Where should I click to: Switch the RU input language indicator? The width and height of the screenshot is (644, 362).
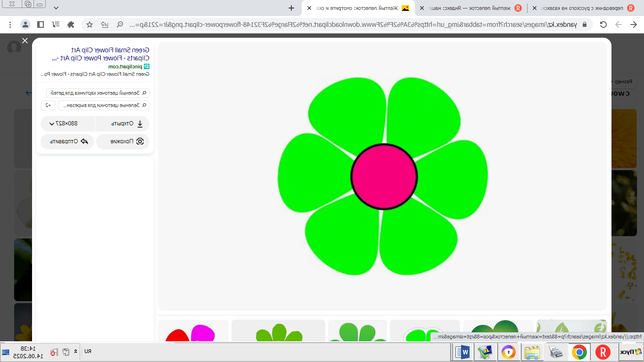[x=88, y=352]
